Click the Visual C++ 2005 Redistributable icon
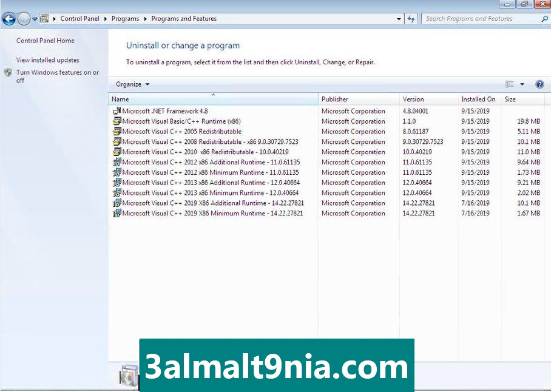The width and height of the screenshot is (551, 392). [x=117, y=131]
